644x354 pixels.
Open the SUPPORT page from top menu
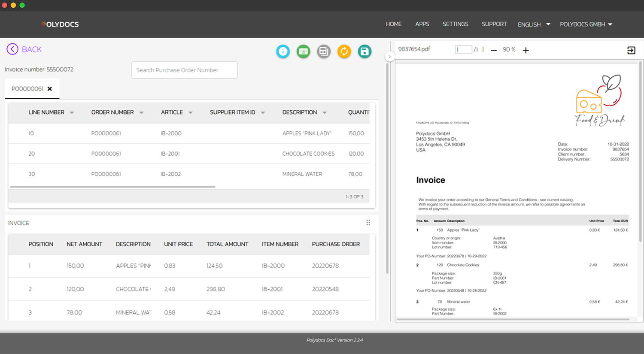[494, 24]
